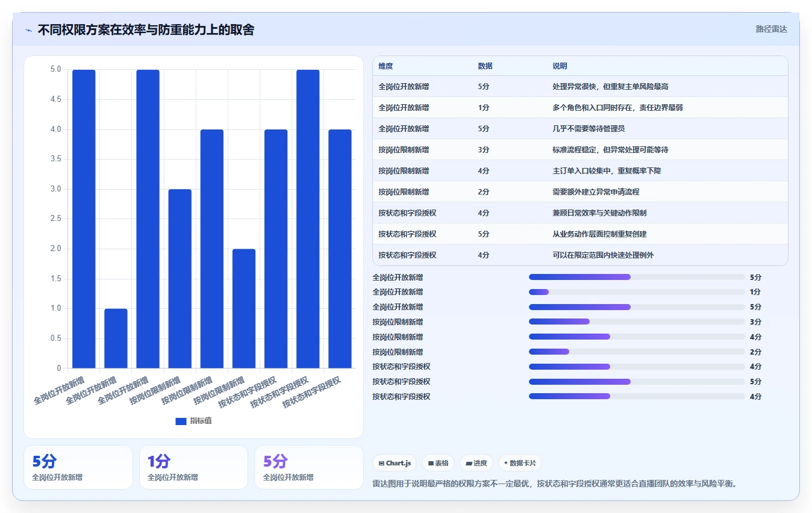Click the cell 需要额外建立异常申请流程
The image size is (812, 513).
tap(596, 192)
